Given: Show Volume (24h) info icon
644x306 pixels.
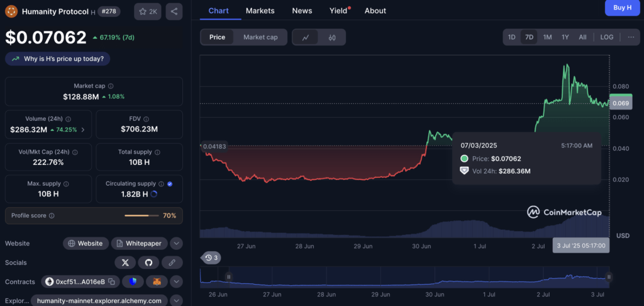Looking at the screenshot, I should coord(68,119).
